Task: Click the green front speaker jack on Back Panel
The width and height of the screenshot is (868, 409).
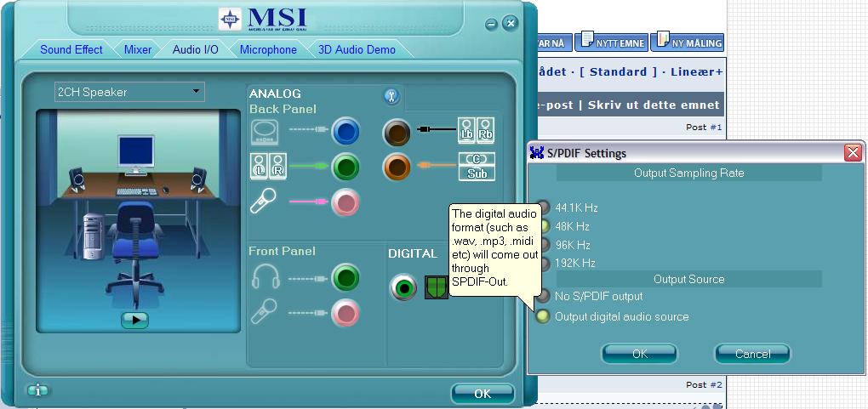Action: 345,168
